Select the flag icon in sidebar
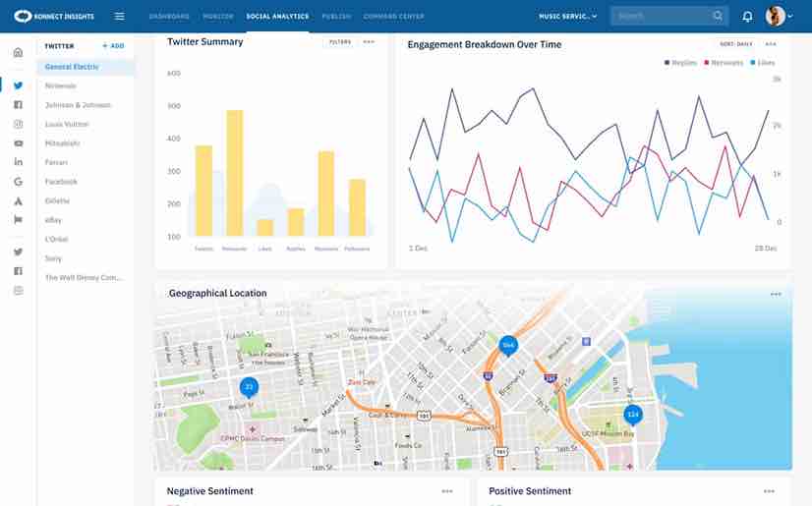Viewport: 812px width, 506px height. 18,220
